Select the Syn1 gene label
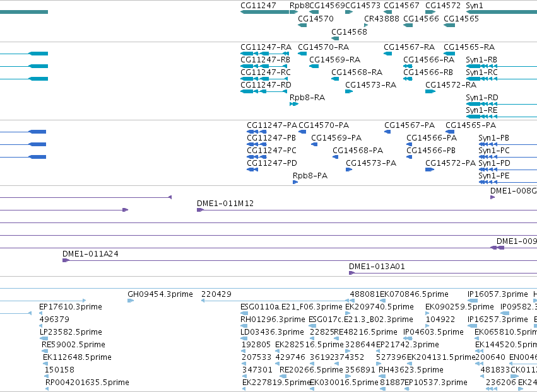 (x=475, y=6)
